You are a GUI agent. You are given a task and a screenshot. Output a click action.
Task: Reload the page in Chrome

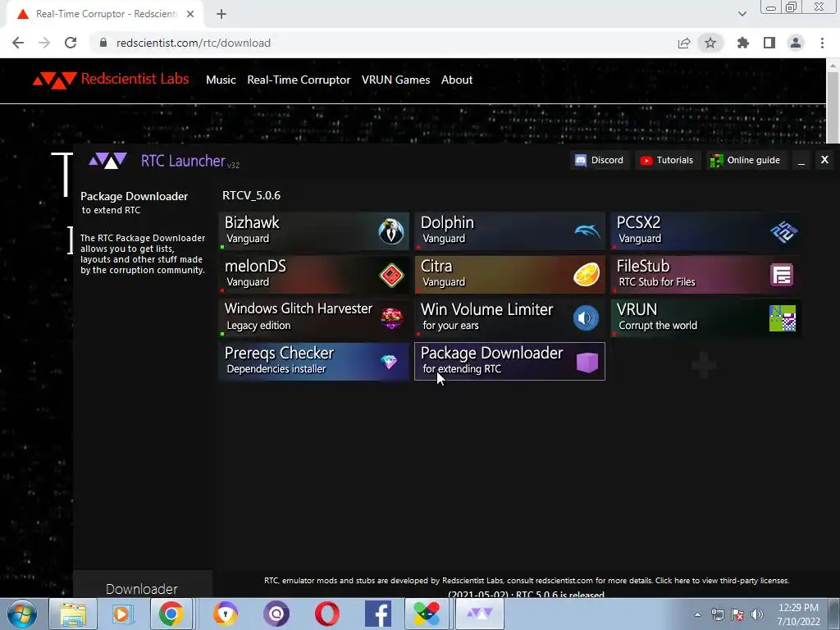click(x=71, y=43)
